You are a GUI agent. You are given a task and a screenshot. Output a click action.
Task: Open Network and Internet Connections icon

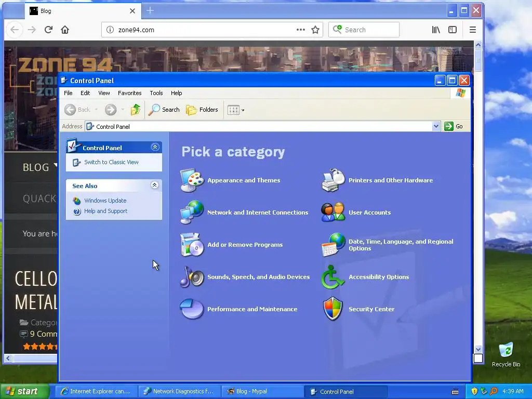(x=192, y=212)
